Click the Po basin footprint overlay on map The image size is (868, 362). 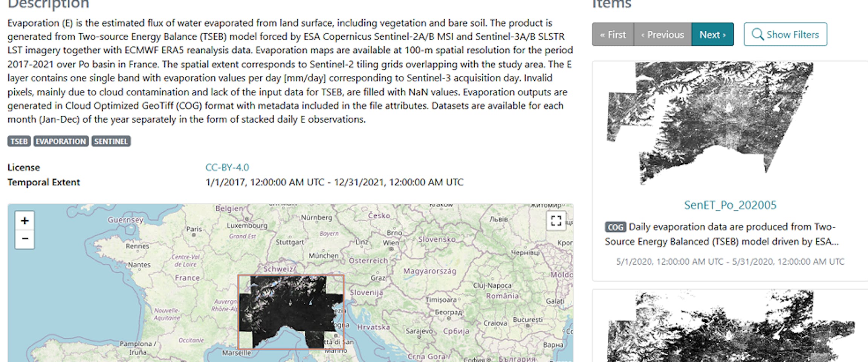point(291,312)
